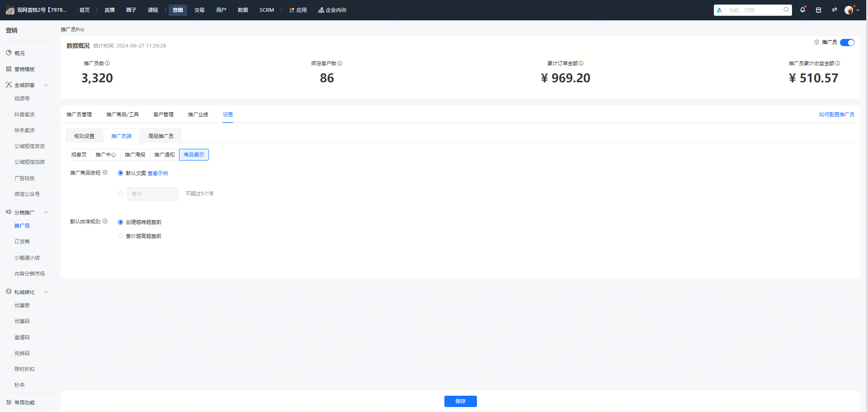Open 数据 in the top navigation

(x=243, y=10)
